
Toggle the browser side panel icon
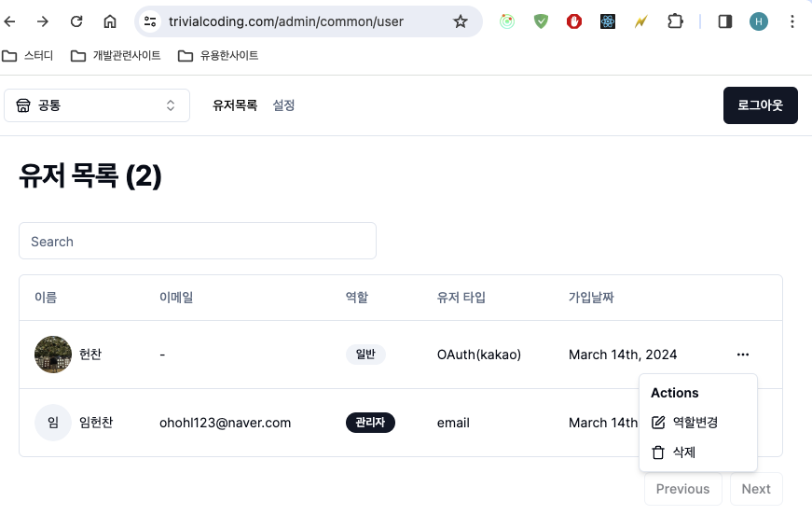click(x=725, y=21)
